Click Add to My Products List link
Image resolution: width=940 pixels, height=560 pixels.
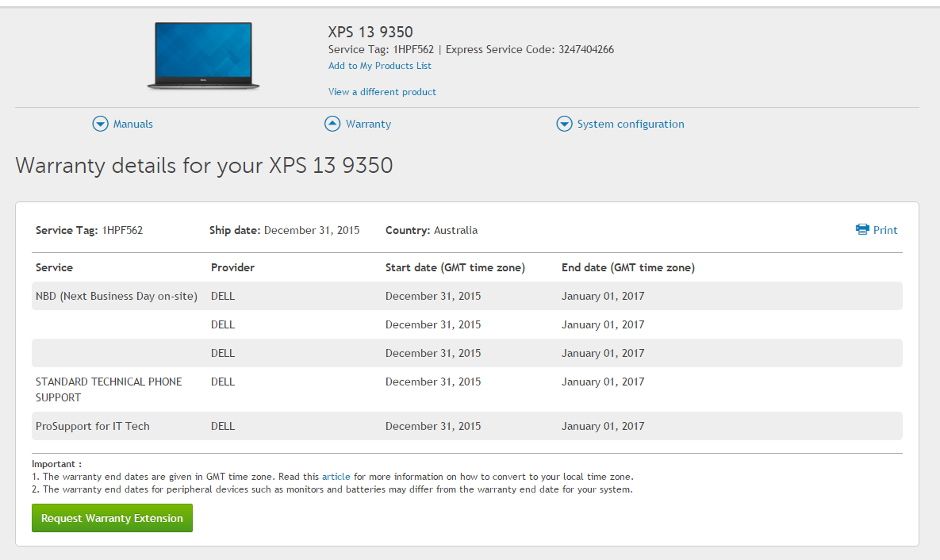tap(379, 66)
